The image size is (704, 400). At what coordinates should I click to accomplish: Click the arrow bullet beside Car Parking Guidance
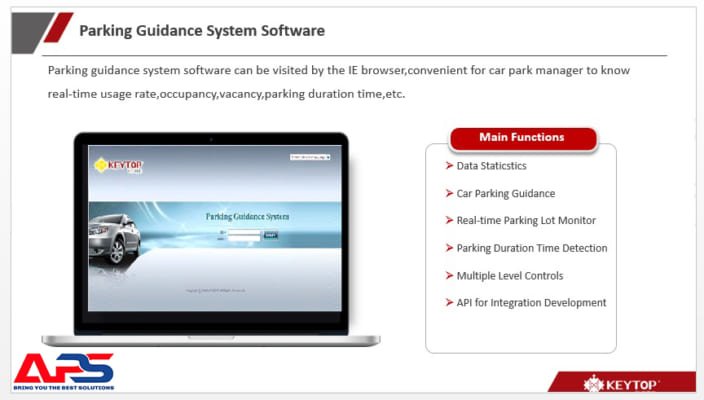click(x=449, y=193)
